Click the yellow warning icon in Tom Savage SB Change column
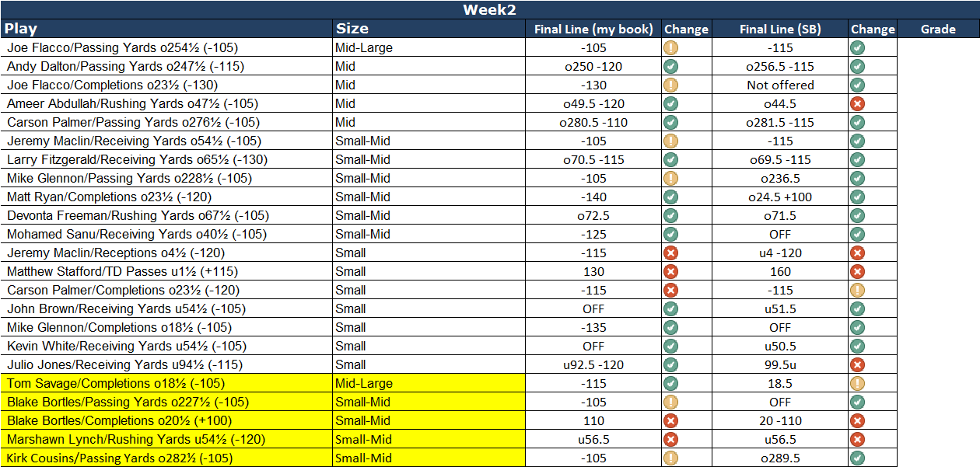This screenshot has height=467, width=980. (857, 383)
